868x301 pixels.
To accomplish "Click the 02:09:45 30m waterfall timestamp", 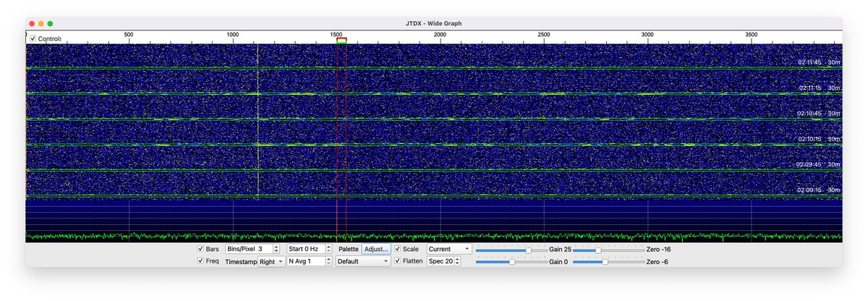I will pyautogui.click(x=818, y=164).
